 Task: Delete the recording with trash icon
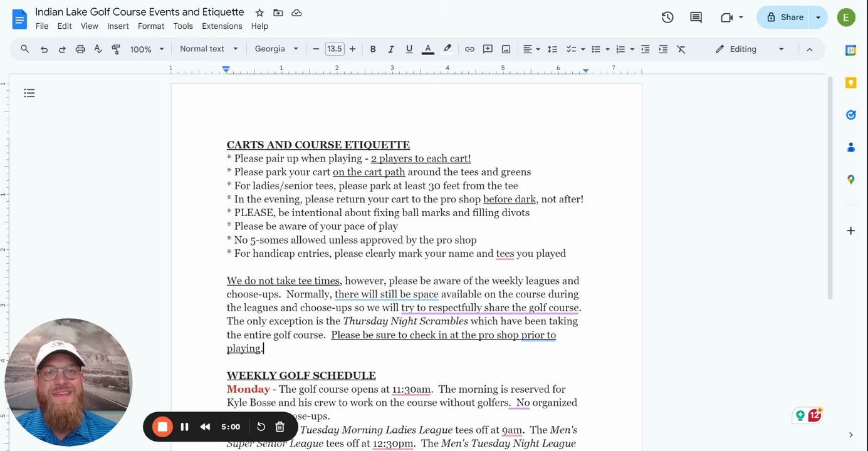(x=280, y=427)
